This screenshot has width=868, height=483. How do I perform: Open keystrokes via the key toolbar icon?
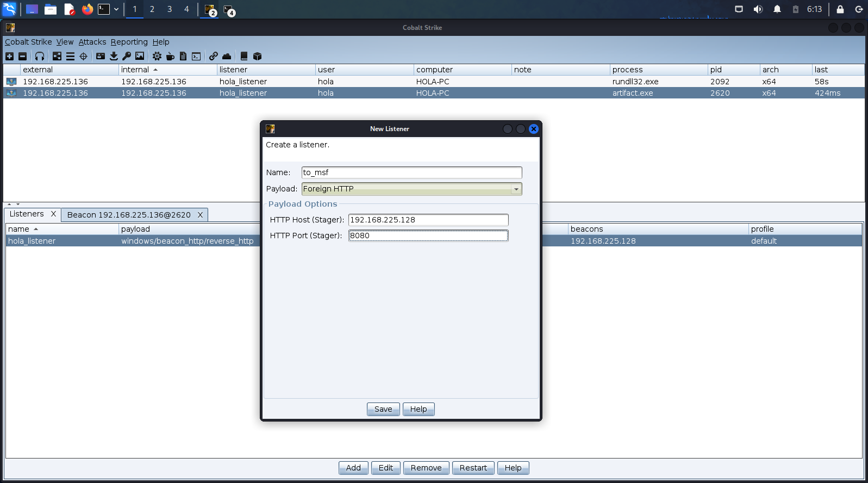pos(127,56)
